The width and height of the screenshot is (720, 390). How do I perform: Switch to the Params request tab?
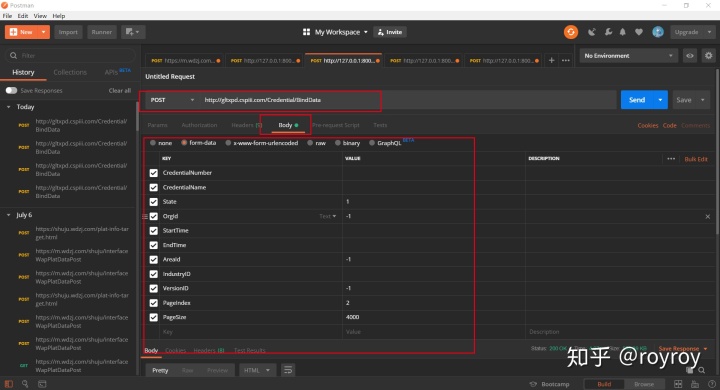(x=158, y=125)
